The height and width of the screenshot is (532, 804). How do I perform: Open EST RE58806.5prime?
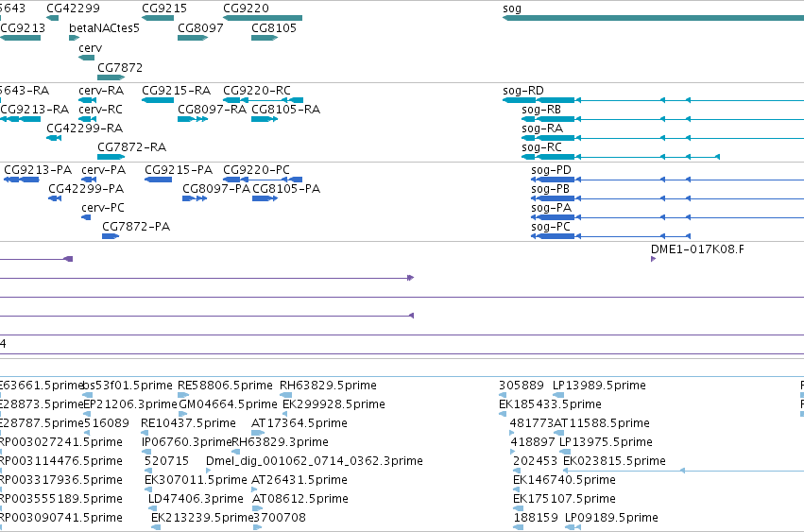click(x=225, y=386)
